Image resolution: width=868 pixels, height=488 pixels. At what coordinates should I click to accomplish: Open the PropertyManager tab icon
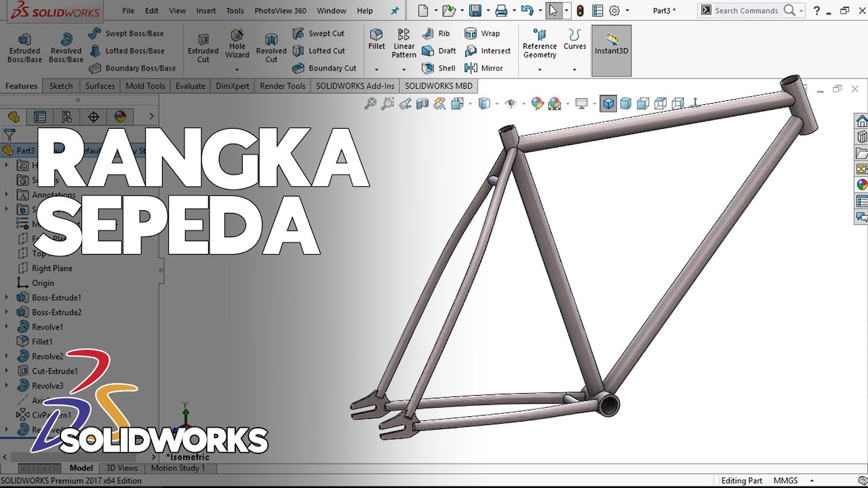click(40, 117)
